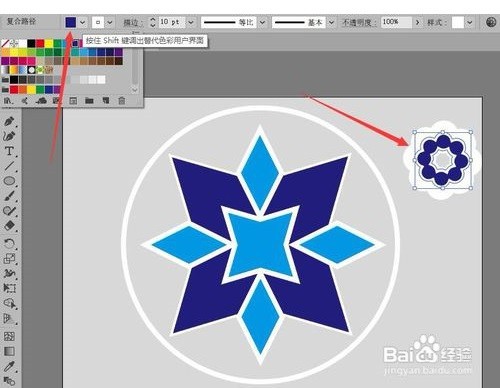Viewport: 500px width, 388px height.
Task: Select the darkest brown swatch in third row
Action: point(119,61)
